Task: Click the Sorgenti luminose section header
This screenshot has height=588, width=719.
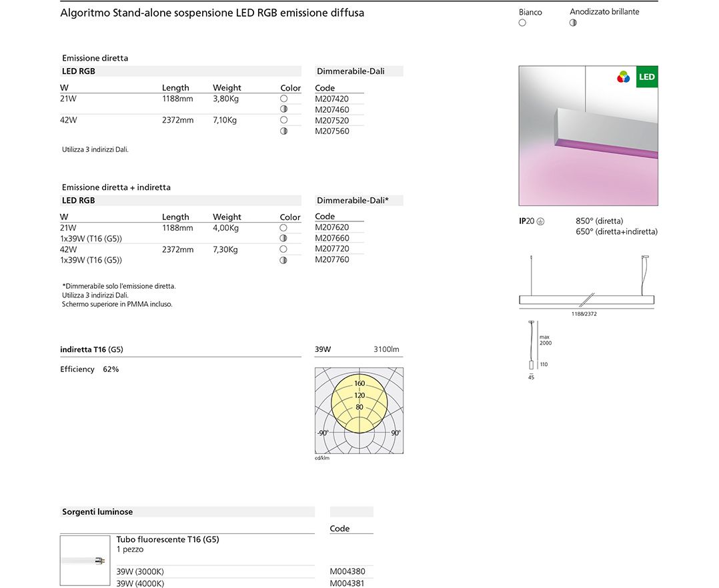Action: pyautogui.click(x=97, y=512)
